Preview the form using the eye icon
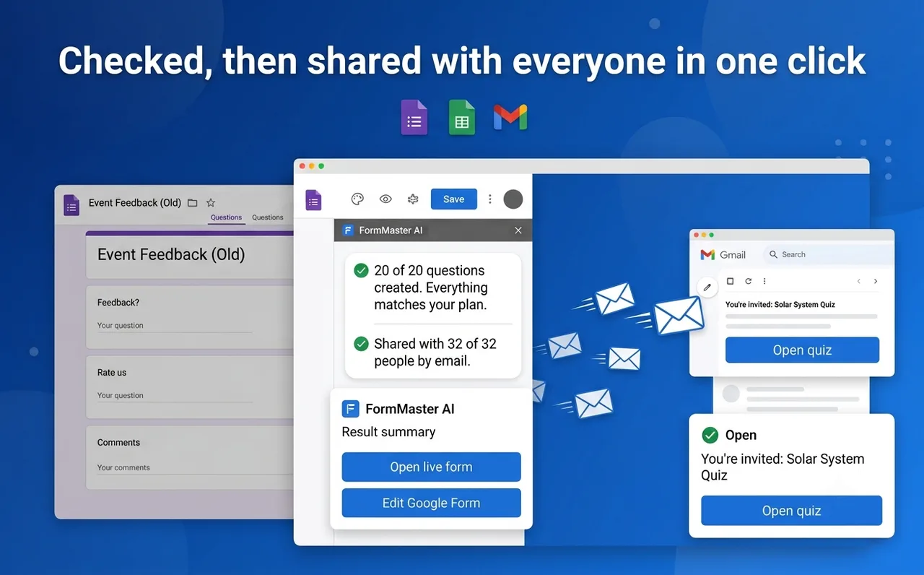Image resolution: width=924 pixels, height=575 pixels. pos(385,199)
